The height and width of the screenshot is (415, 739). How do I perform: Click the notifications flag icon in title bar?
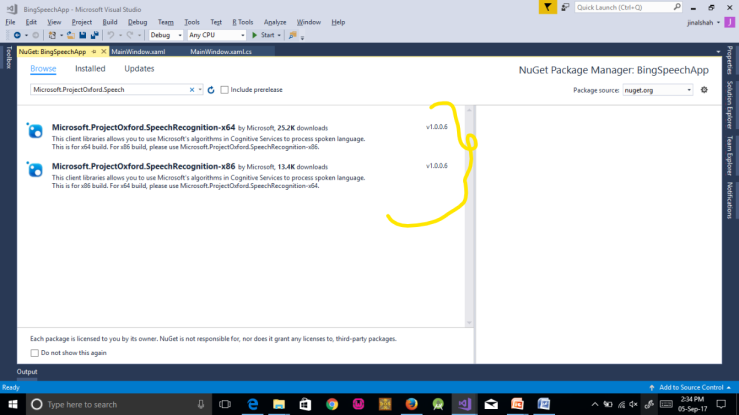click(546, 7)
